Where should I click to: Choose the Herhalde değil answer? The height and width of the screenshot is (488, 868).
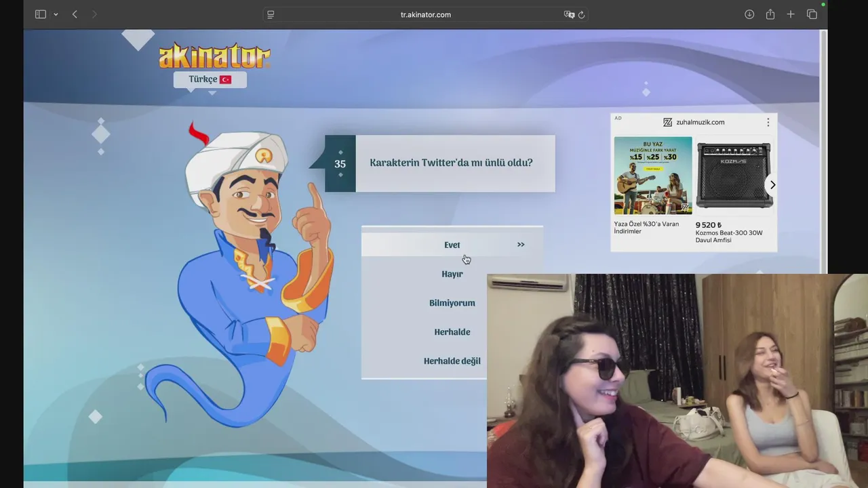[x=452, y=361]
